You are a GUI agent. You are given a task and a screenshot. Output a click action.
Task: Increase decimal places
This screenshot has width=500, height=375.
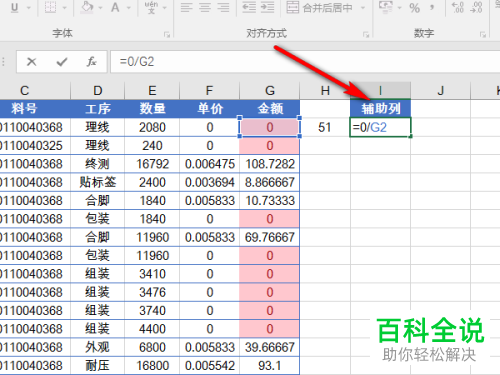coord(458,7)
